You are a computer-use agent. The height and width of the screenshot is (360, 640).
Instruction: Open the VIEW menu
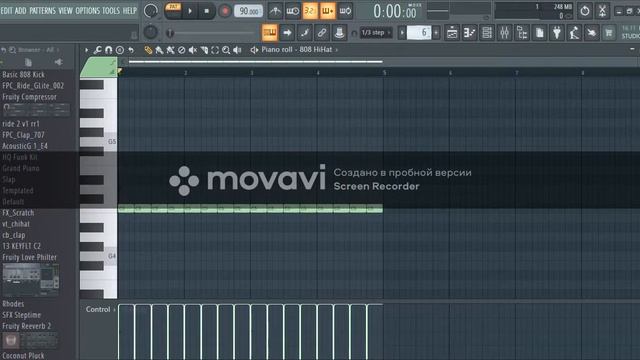65,11
